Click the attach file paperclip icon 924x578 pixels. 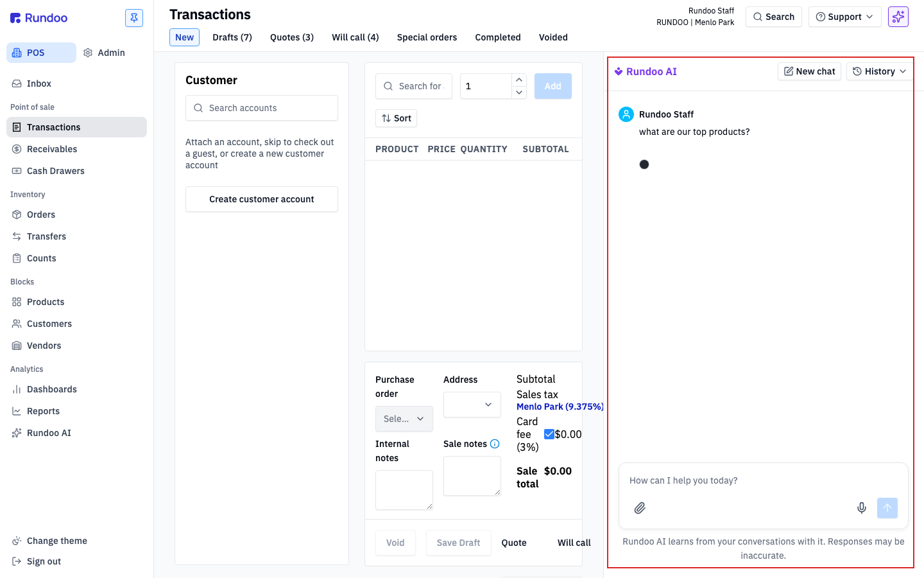coord(640,508)
